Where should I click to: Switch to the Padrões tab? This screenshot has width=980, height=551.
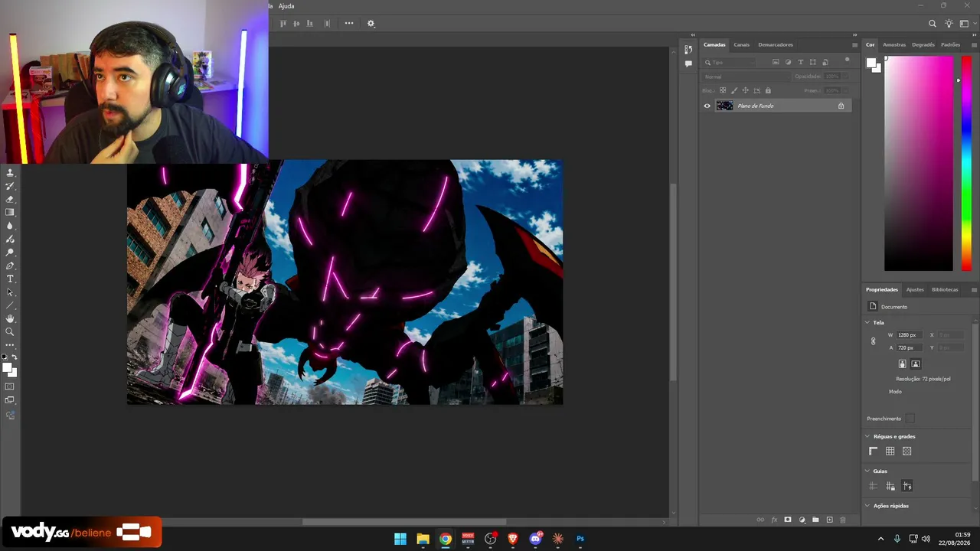(x=950, y=44)
